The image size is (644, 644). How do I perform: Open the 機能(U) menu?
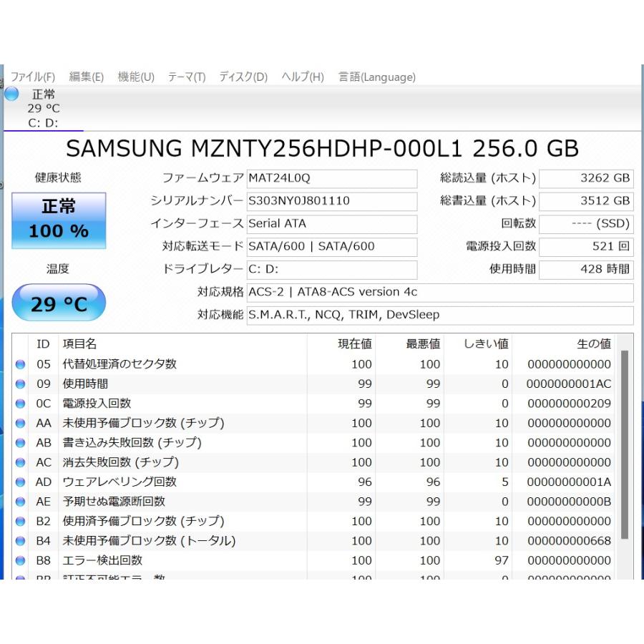tap(136, 77)
